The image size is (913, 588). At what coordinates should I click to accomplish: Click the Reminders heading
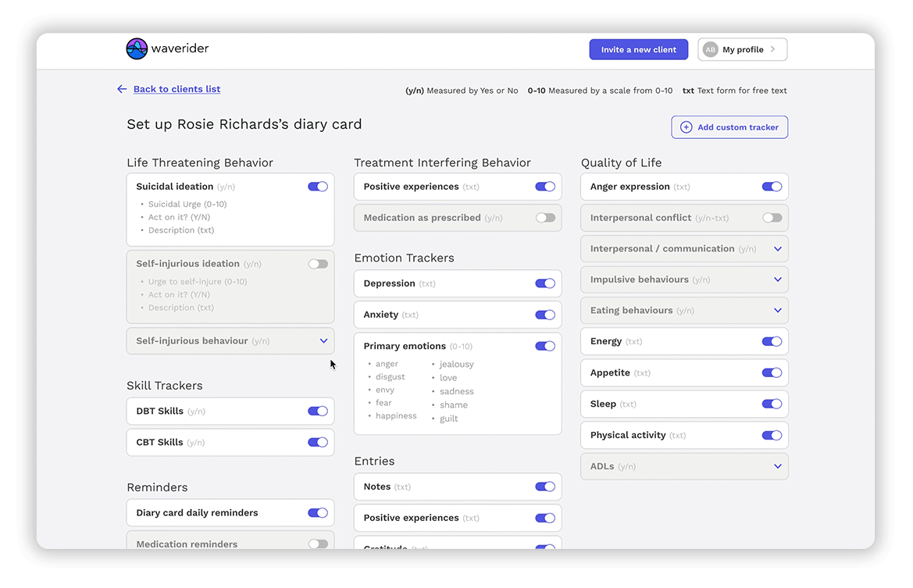point(157,487)
